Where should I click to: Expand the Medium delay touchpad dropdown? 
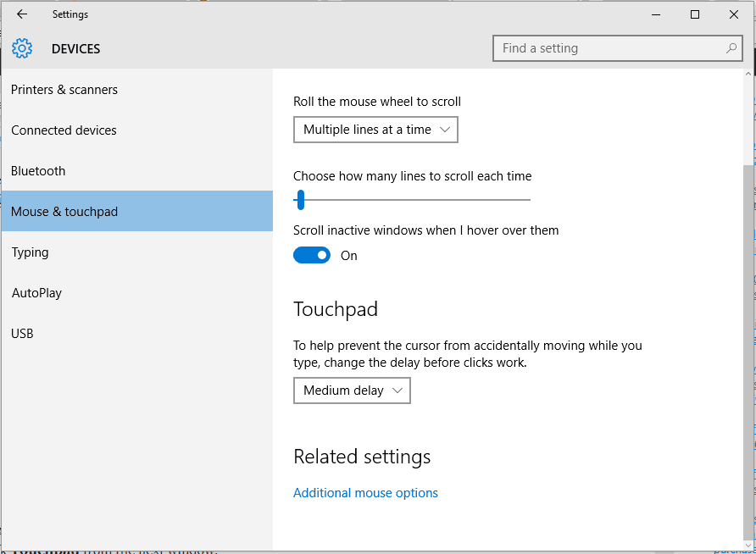[352, 391]
